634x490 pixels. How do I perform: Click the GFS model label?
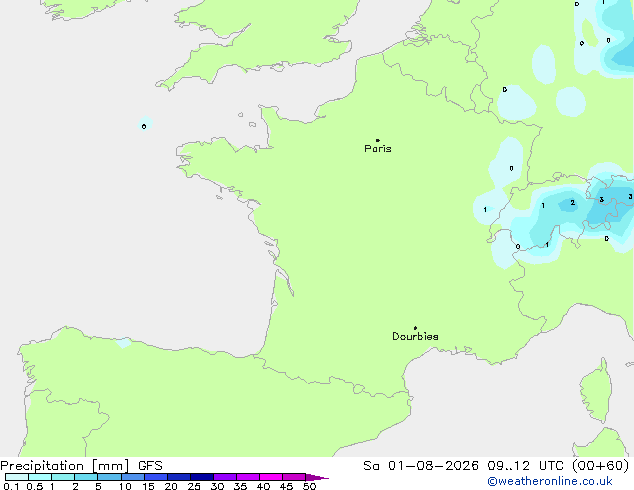[150, 466]
